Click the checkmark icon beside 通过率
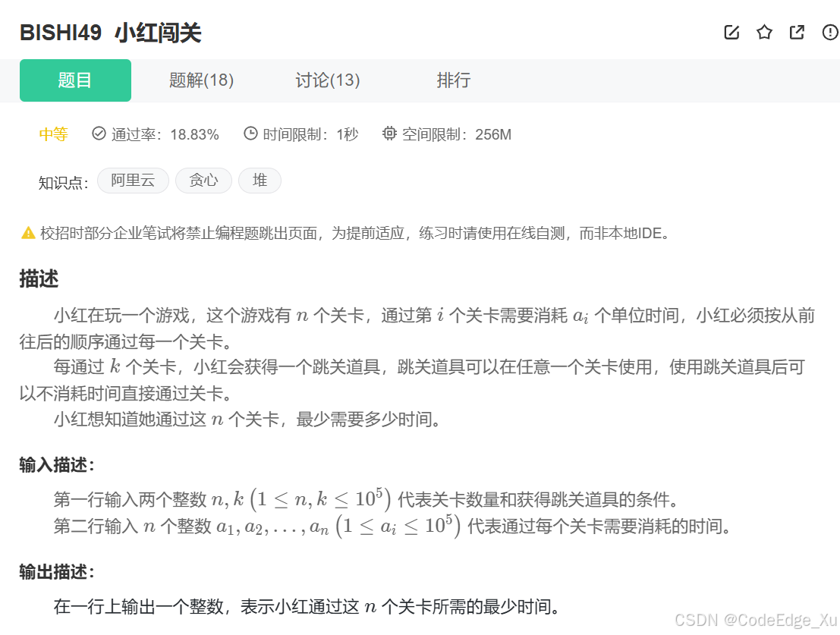This screenshot has width=840, height=635. coord(99,133)
